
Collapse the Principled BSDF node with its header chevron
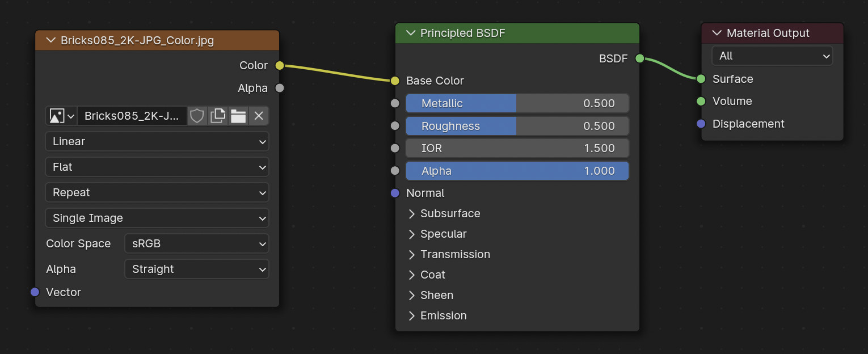pos(410,33)
